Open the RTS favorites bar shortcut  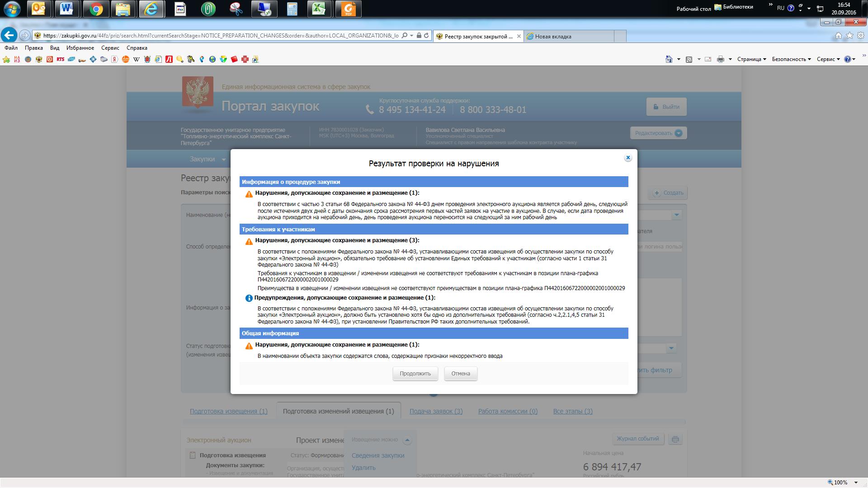(61, 59)
